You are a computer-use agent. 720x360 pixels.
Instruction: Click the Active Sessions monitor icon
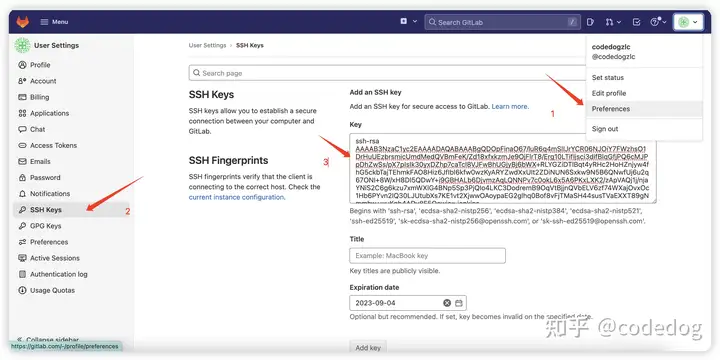coord(22,258)
